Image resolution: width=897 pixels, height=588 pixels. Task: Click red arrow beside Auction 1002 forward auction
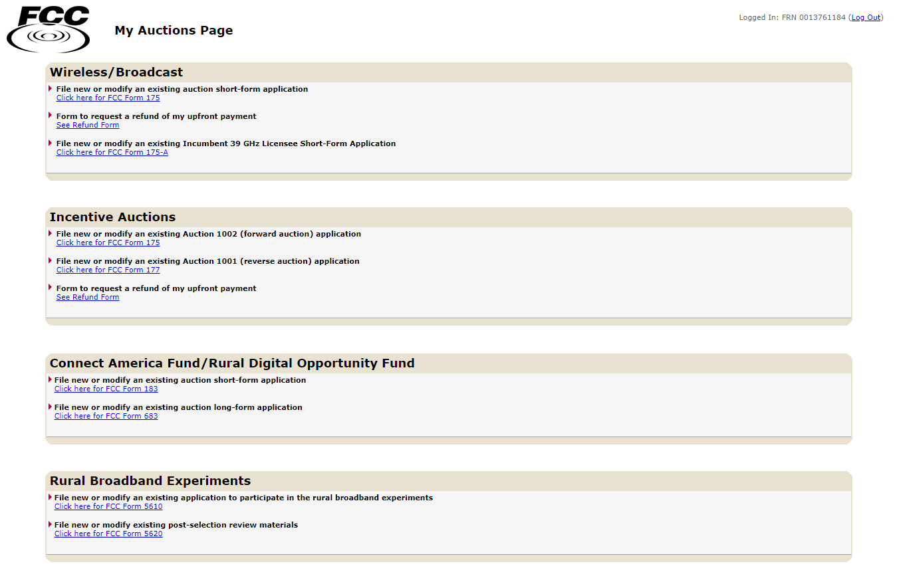51,233
